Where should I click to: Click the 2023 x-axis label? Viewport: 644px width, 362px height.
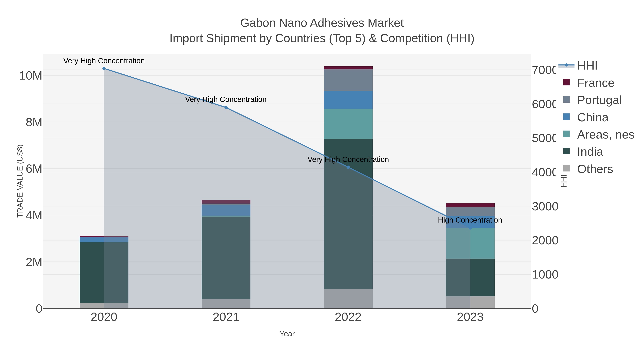click(470, 317)
